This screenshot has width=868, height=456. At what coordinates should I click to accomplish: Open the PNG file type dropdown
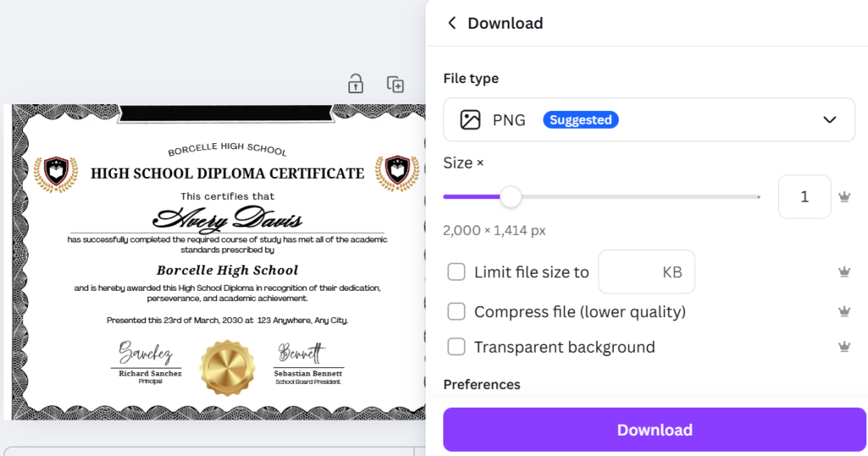(648, 120)
